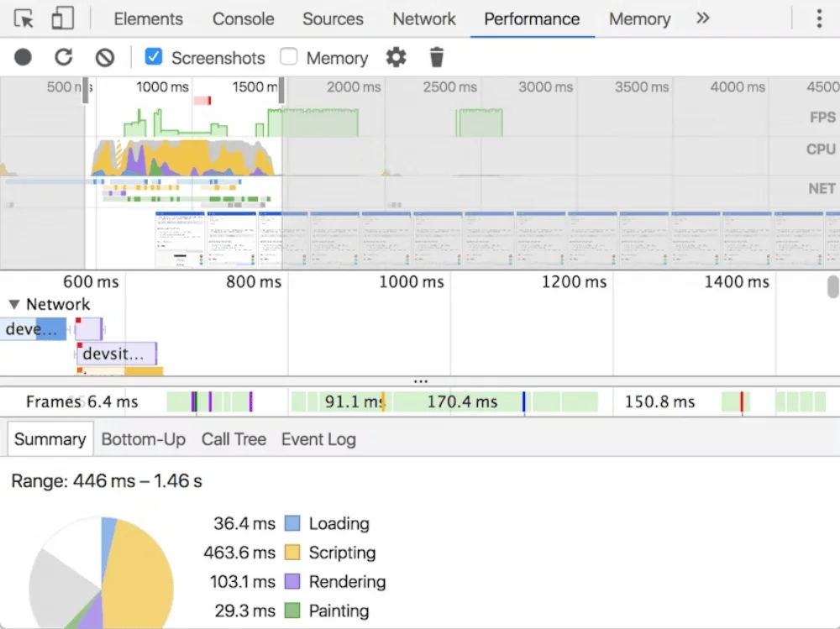Screen dimensions: 840x629
Task: Uncheck the Screenshots checkbox
Action: [154, 57]
